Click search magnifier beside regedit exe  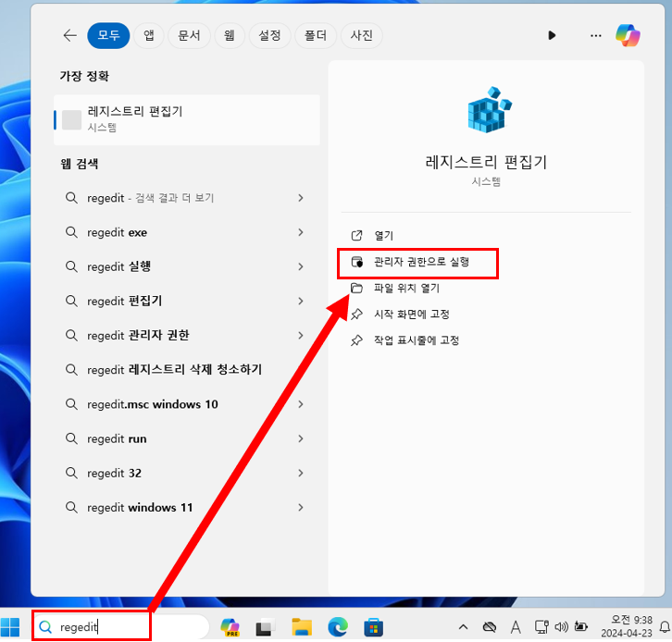(x=71, y=232)
